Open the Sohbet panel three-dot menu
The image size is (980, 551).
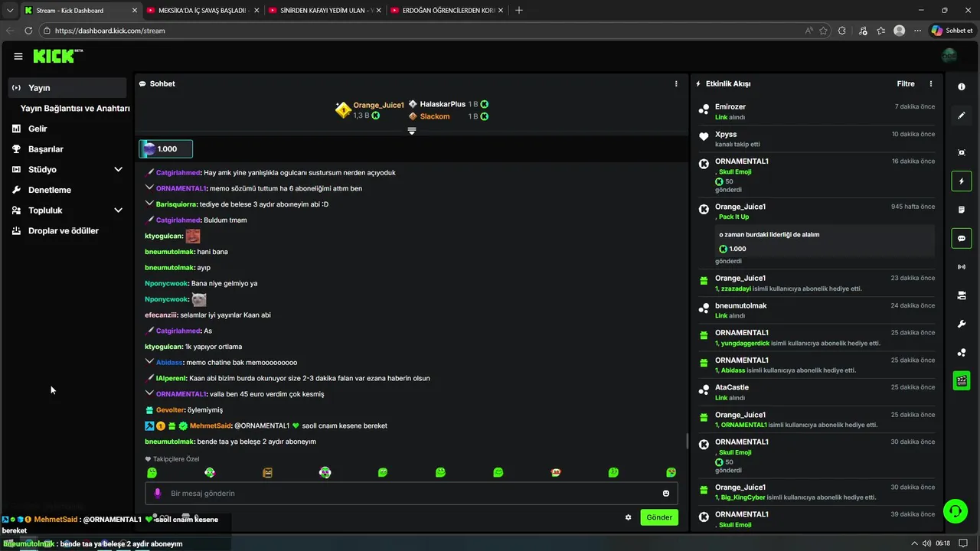tap(676, 83)
